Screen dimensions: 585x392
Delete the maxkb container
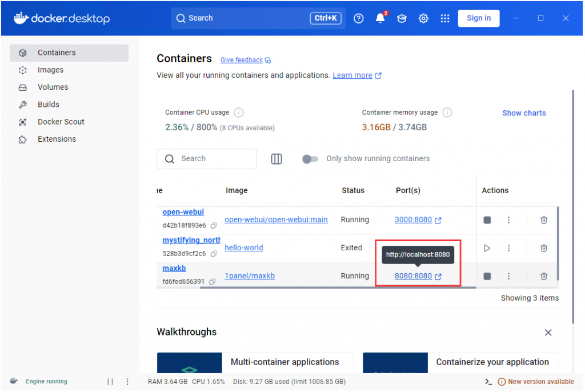tap(544, 276)
